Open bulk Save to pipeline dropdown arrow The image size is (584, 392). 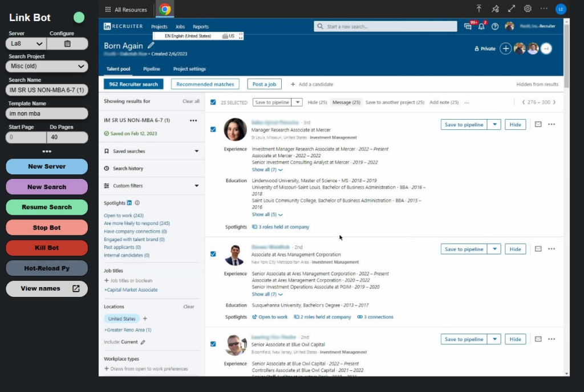(x=297, y=103)
